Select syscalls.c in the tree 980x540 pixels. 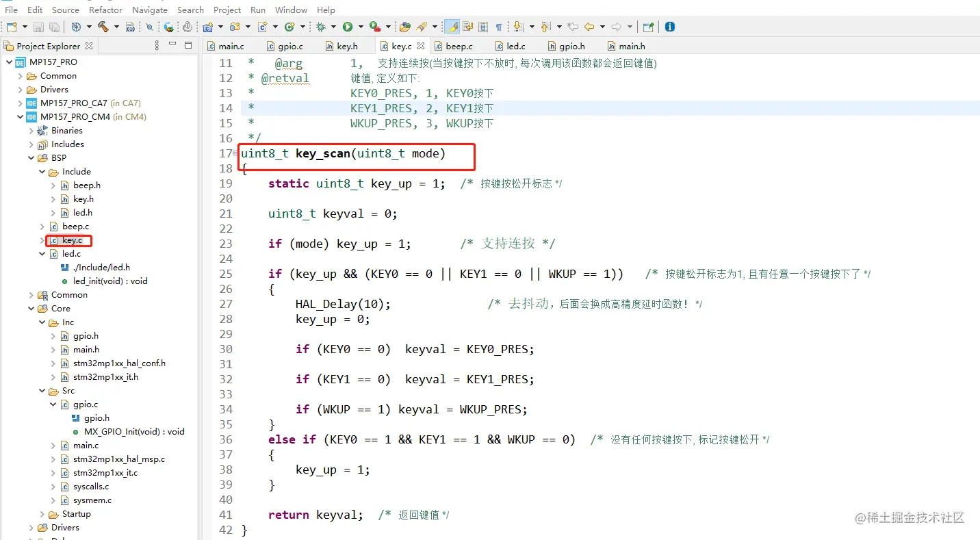(91, 487)
